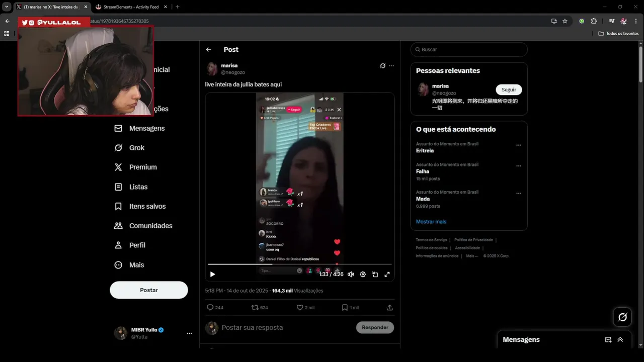
Task: Switch to the StreamElements Activity Feed tab
Action: tap(130, 7)
